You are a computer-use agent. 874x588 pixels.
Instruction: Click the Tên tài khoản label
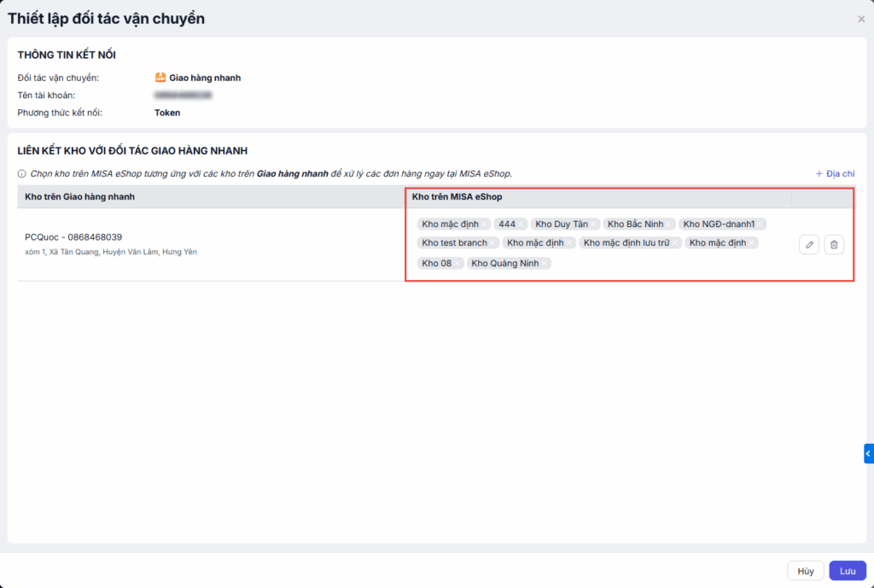coord(46,96)
